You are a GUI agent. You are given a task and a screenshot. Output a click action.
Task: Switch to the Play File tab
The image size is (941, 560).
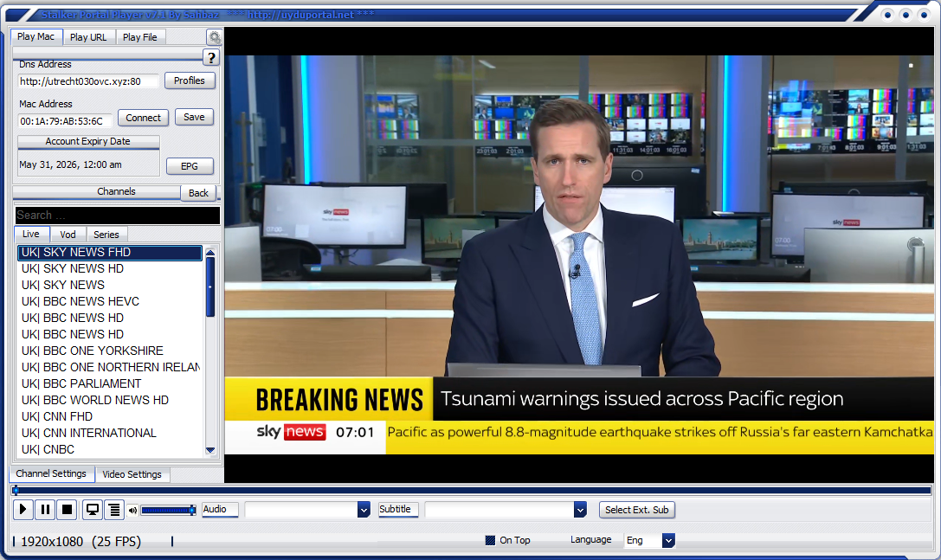pyautogui.click(x=140, y=37)
